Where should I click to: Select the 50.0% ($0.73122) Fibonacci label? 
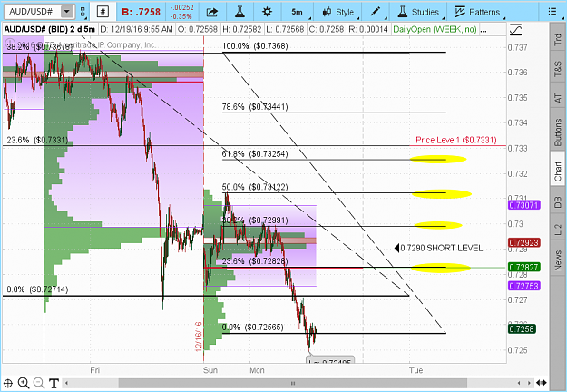[255, 187]
